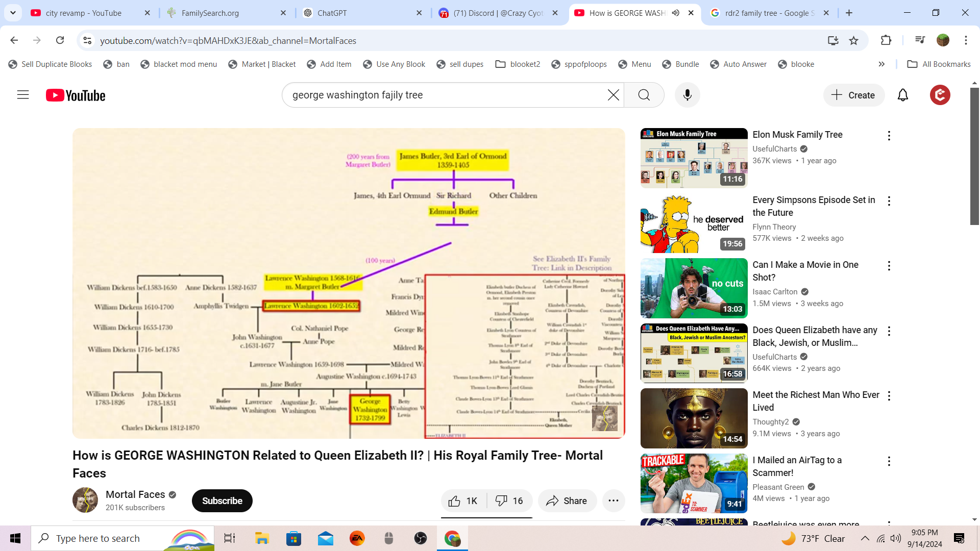Bookmark this page with the star

[853, 40]
